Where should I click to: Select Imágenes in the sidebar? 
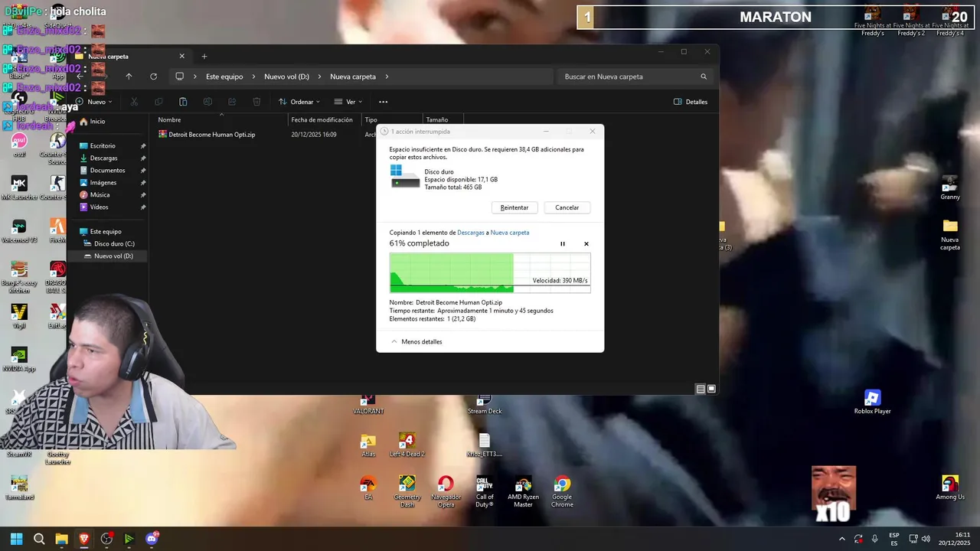[103, 183]
